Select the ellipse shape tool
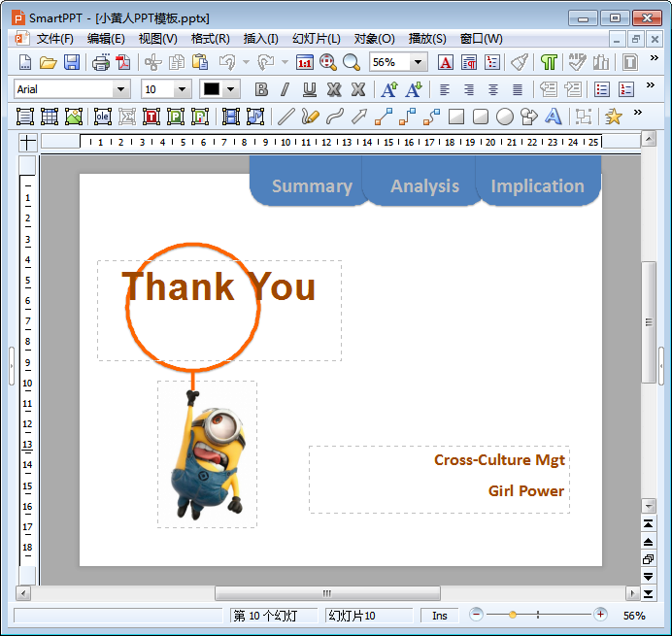Image resolution: width=672 pixels, height=636 pixels. point(505,117)
